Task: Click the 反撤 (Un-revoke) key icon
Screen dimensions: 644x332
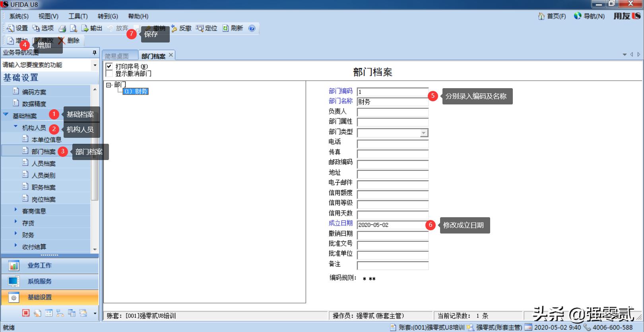Action: point(174,28)
